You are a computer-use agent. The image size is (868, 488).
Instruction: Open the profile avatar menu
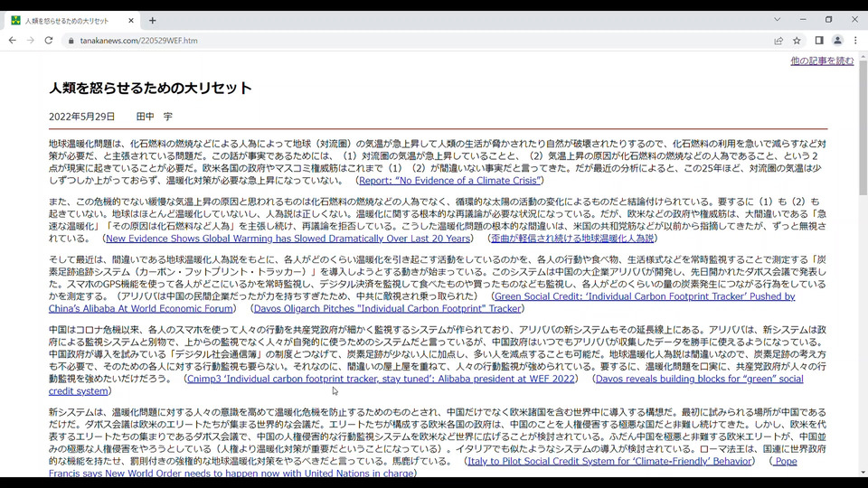tap(837, 41)
